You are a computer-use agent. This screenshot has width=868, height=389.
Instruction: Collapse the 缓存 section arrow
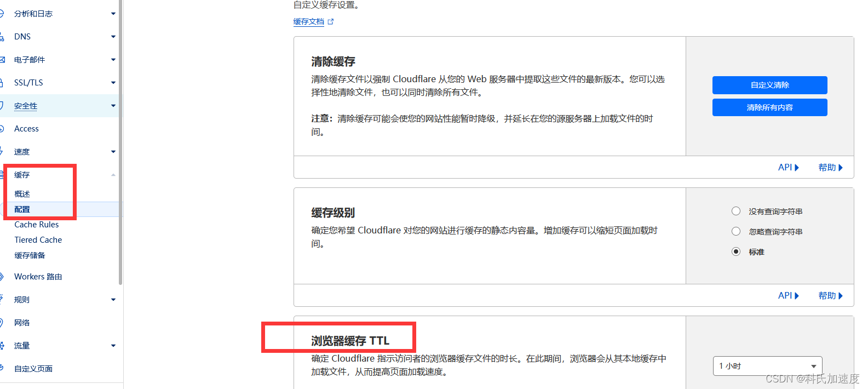click(113, 175)
